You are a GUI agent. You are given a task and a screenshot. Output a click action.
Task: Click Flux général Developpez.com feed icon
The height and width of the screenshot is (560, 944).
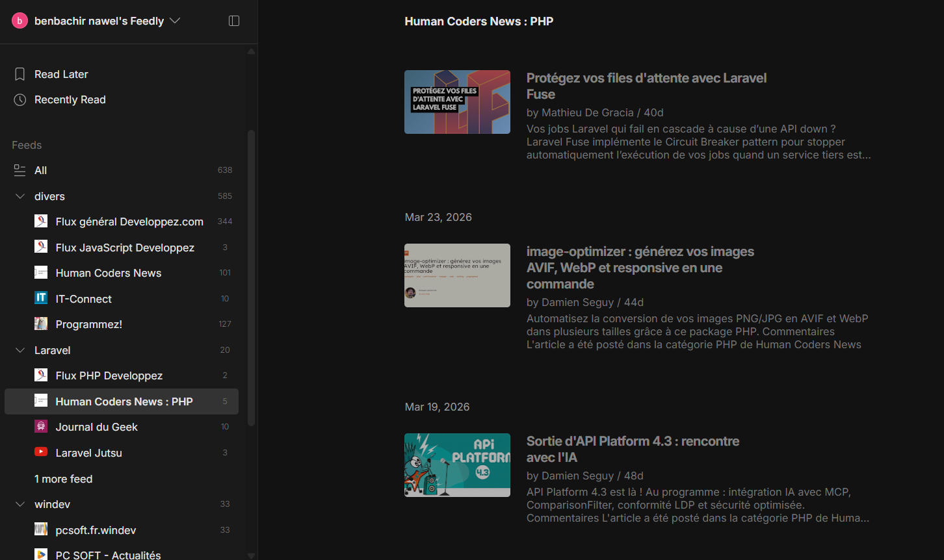(x=41, y=222)
